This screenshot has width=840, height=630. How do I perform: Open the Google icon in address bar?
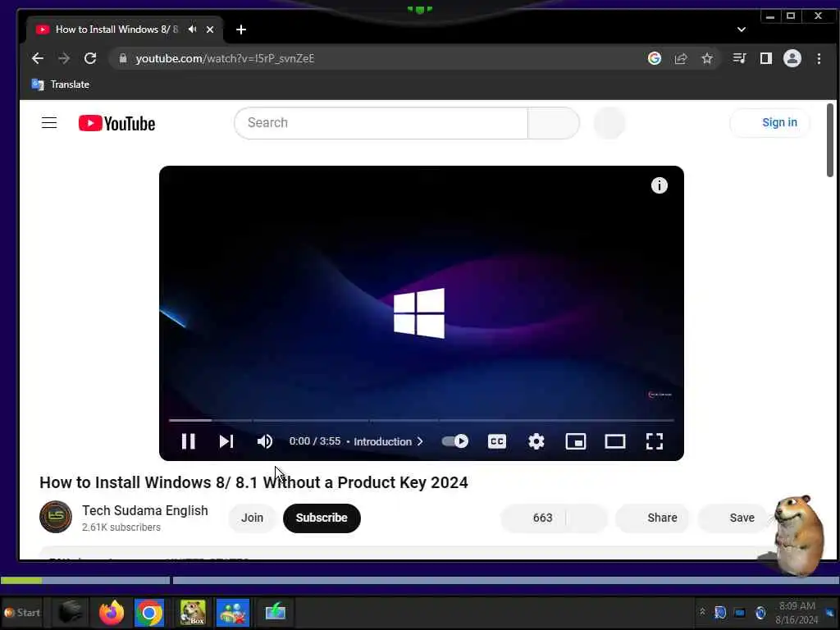(x=654, y=58)
